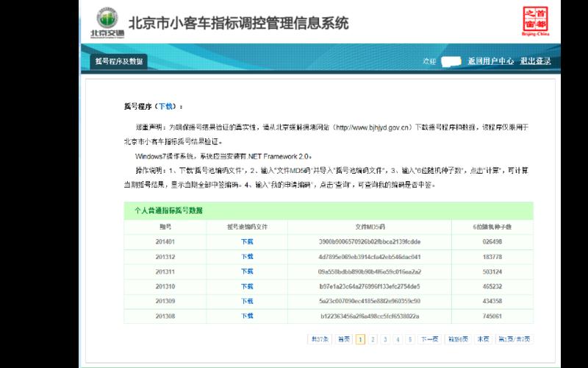
Task: Click the http://www.bjhjyd.gov.cn URL text
Action: click(372, 127)
